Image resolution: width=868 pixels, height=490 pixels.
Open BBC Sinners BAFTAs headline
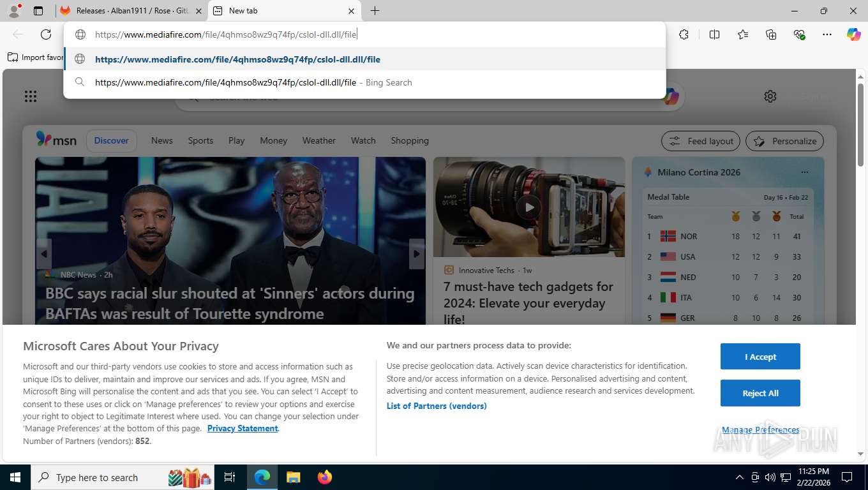[230, 304]
